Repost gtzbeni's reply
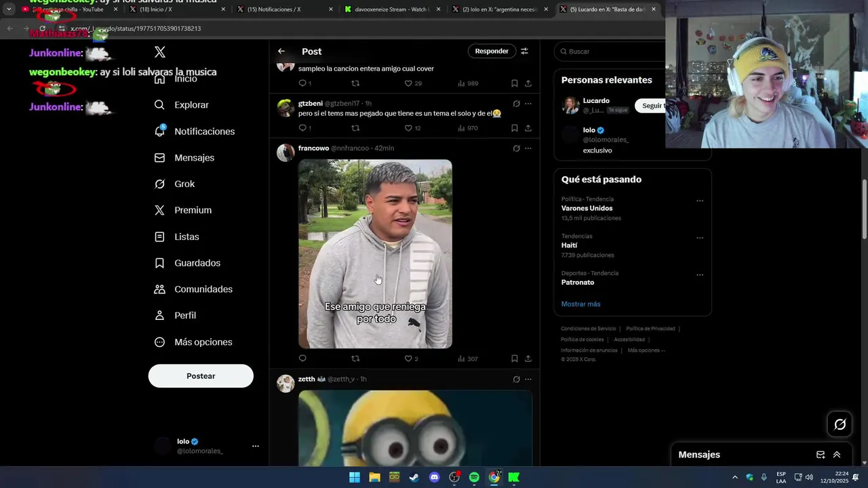Viewport: 868px width, 488px height. click(x=355, y=128)
